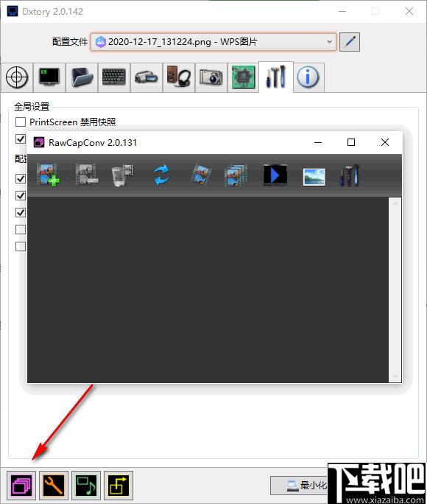This screenshot has width=427, height=504.
Task: Click the RawCapConv list scrollbar down arrow
Action: [x=395, y=377]
